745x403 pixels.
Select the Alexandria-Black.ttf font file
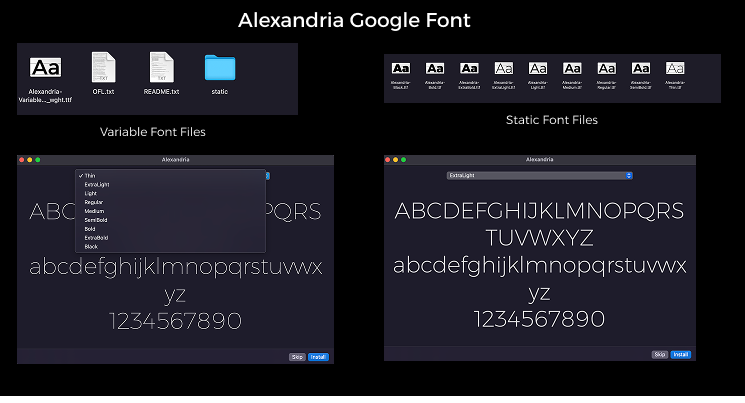click(x=401, y=68)
